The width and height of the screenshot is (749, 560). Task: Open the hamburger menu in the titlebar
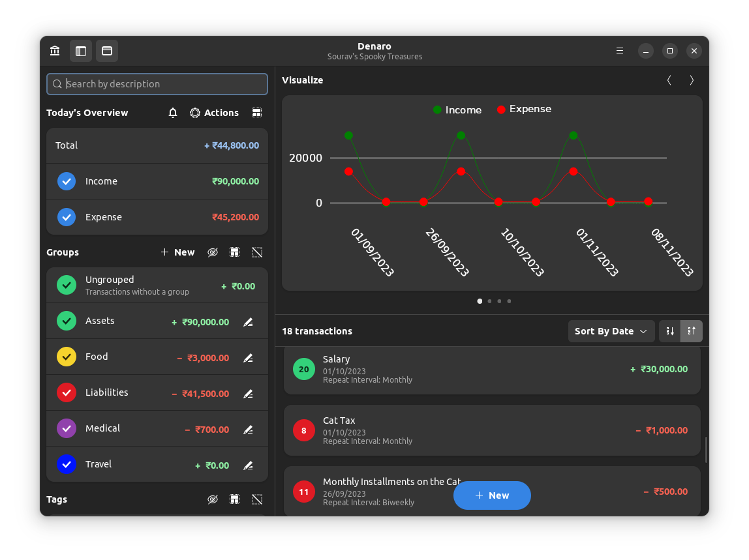click(x=619, y=51)
